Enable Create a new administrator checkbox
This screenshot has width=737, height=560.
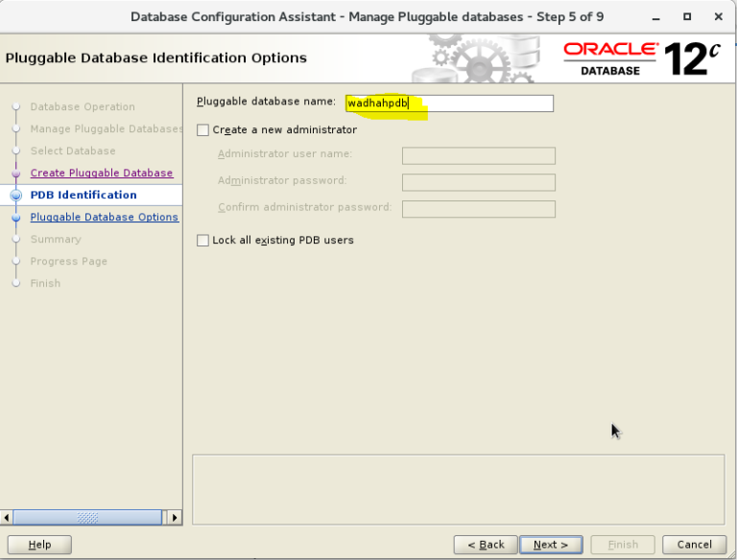click(x=202, y=130)
